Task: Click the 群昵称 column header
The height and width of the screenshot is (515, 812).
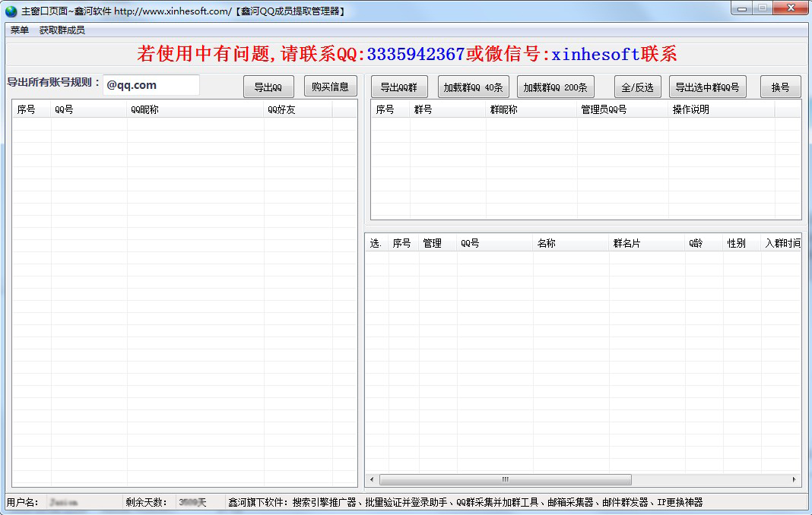Action: pyautogui.click(x=531, y=109)
